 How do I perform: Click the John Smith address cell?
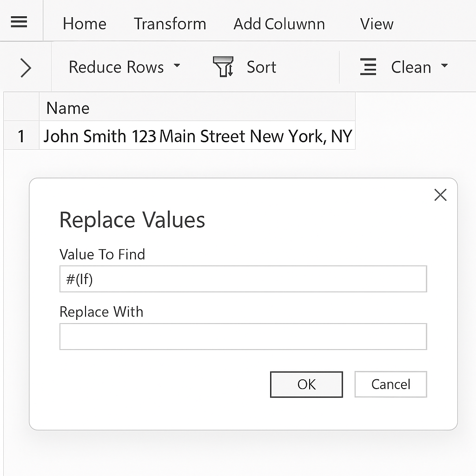pyautogui.click(x=197, y=136)
